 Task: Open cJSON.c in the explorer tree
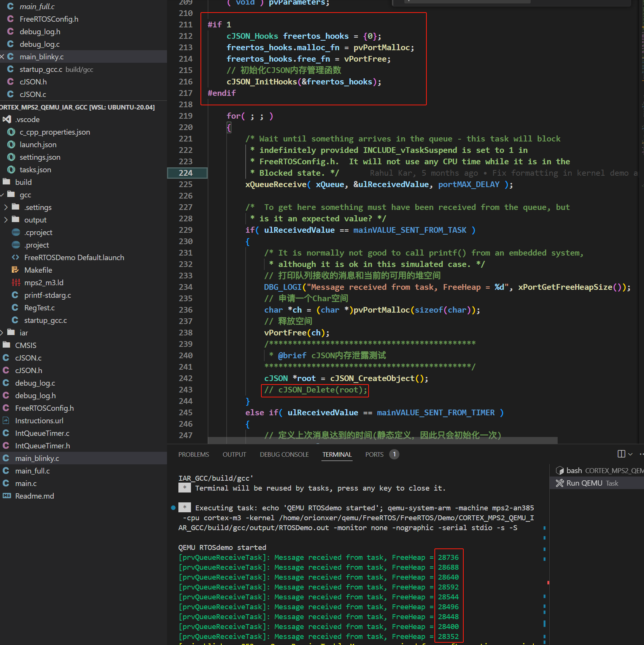(28, 358)
